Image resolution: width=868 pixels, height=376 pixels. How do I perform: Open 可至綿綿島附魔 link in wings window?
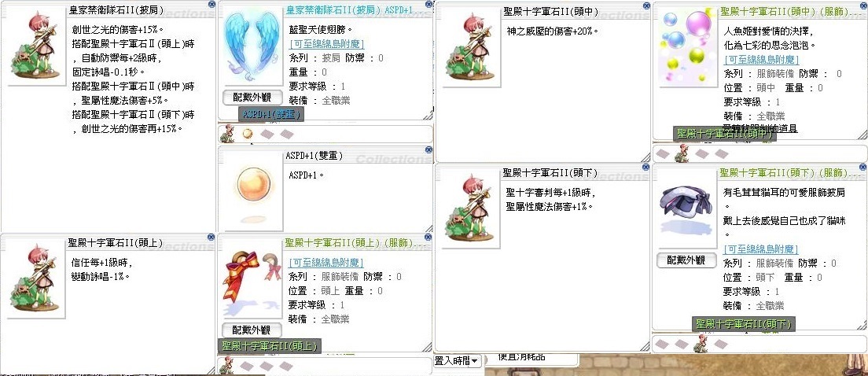tap(326, 44)
